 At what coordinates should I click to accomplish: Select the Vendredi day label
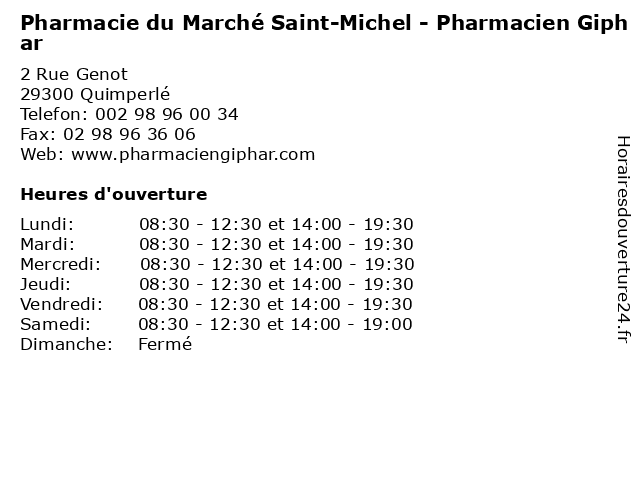coord(61,304)
